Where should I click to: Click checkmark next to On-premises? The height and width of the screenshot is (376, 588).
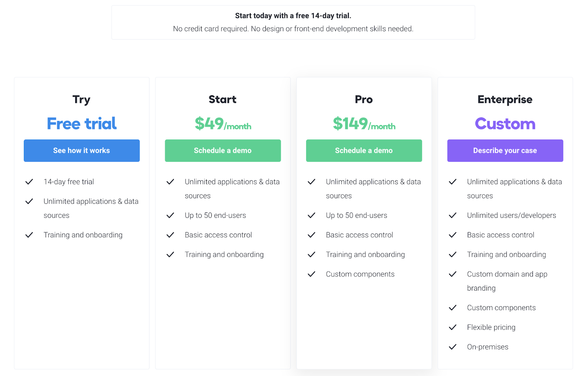coord(452,347)
